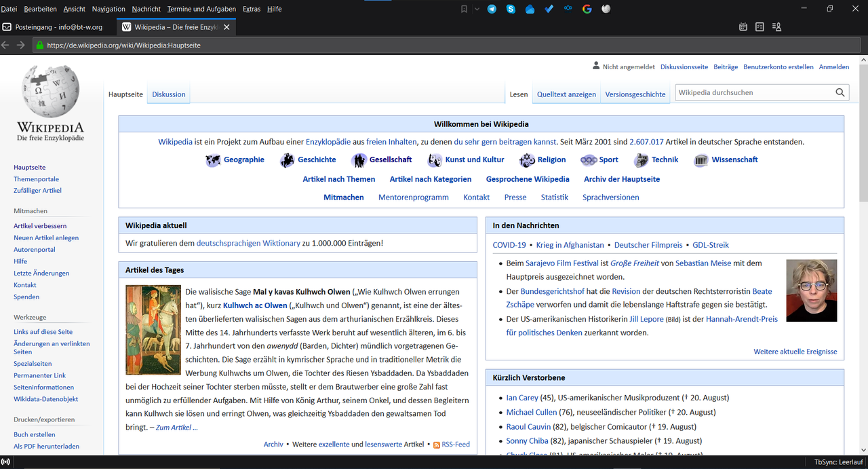Open the Skype shortcut icon

[x=511, y=9]
